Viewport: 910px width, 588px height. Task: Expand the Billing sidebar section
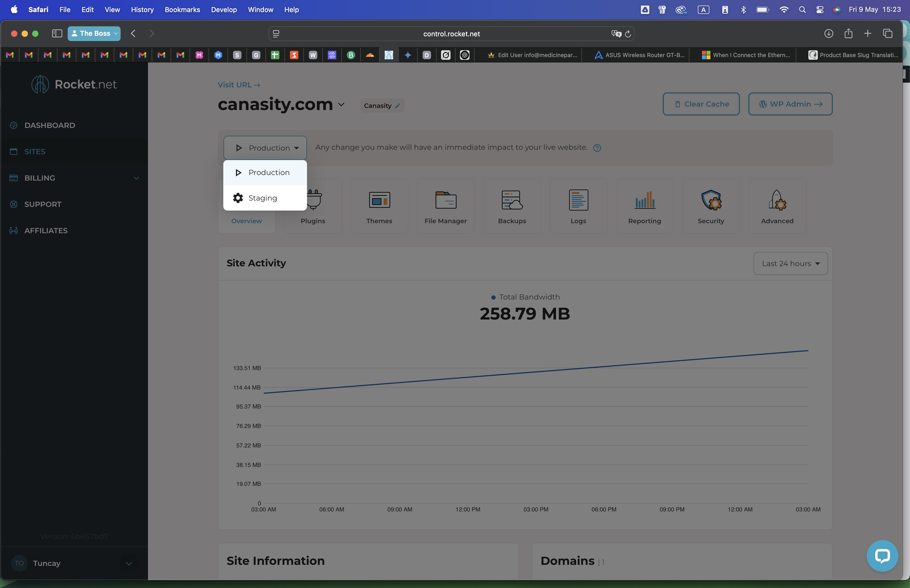click(x=136, y=178)
